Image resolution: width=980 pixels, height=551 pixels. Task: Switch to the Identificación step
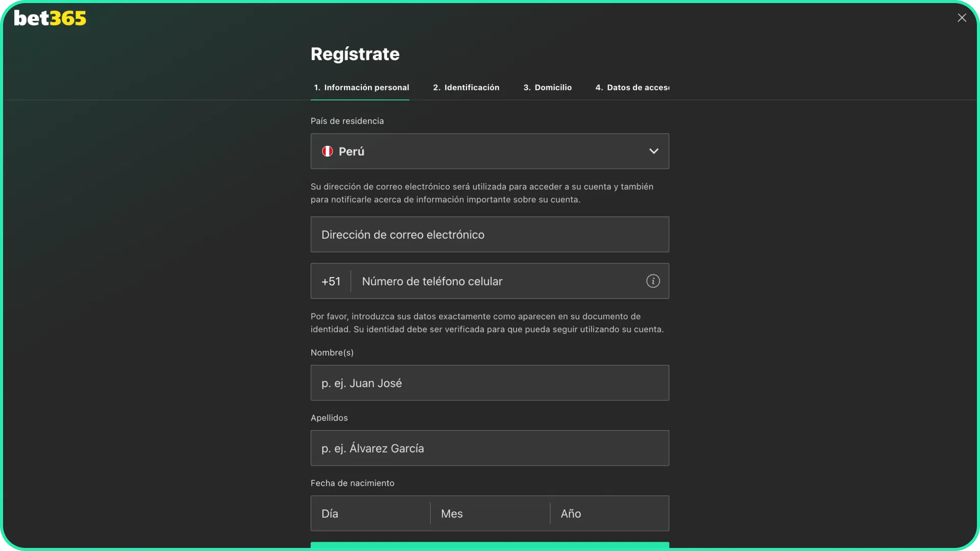(x=466, y=87)
